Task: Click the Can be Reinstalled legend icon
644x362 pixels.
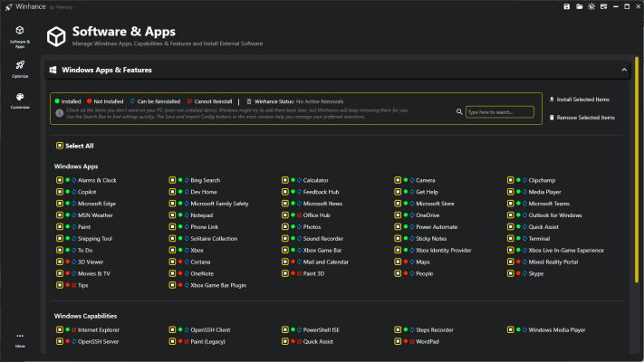Action: pos(132,101)
